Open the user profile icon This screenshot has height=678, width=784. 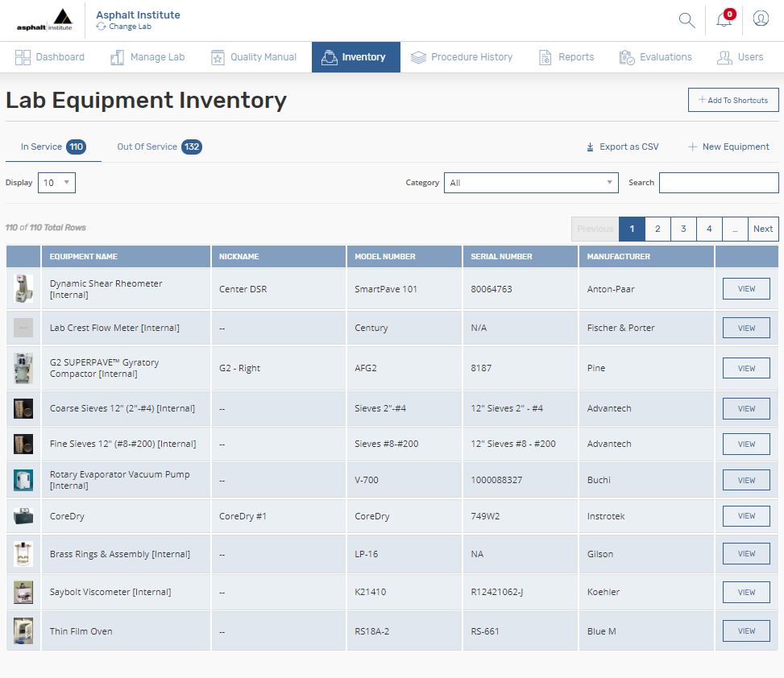coord(760,18)
